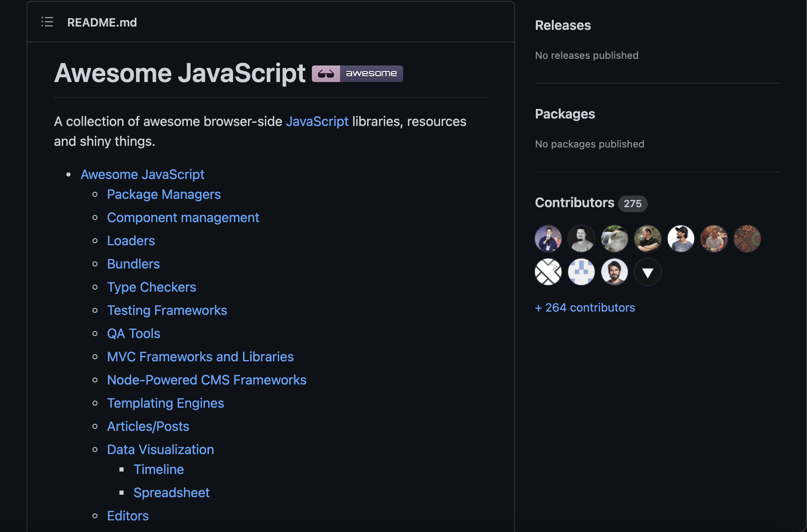The width and height of the screenshot is (807, 532).
Task: Open the black-and-white crossed stripes avatar
Action: tap(548, 272)
